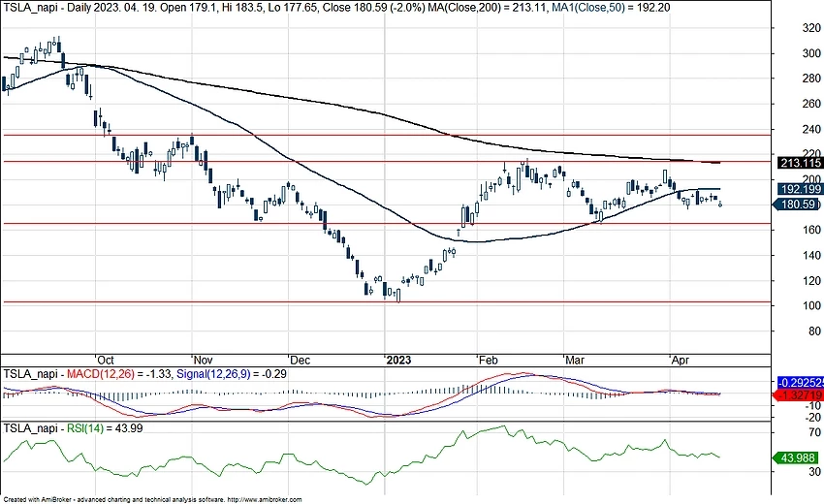Click the RSI(14) = 43.99 label
824x504 pixels.
[x=105, y=428]
